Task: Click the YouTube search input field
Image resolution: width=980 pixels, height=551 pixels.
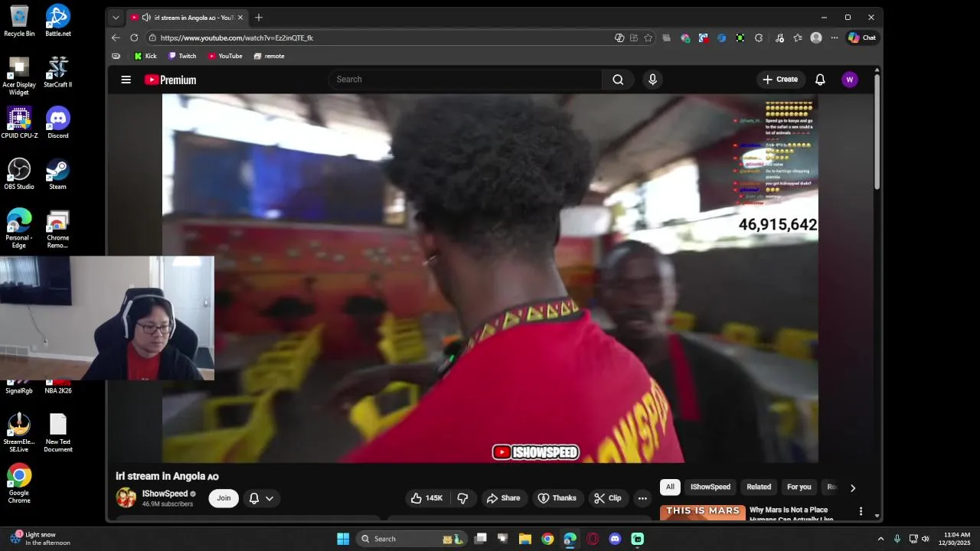Action: coord(465,80)
